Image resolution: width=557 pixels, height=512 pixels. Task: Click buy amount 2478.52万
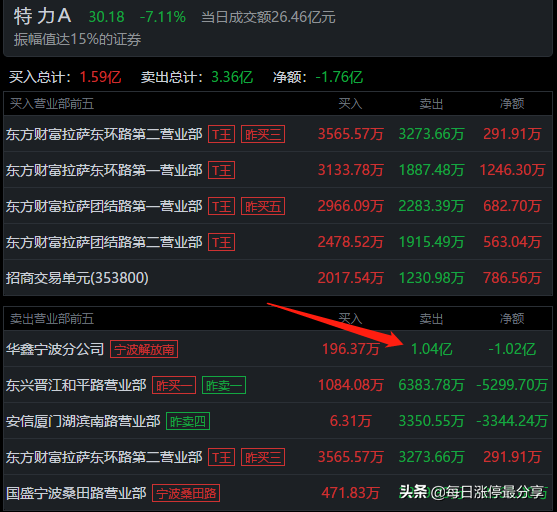coord(351,242)
